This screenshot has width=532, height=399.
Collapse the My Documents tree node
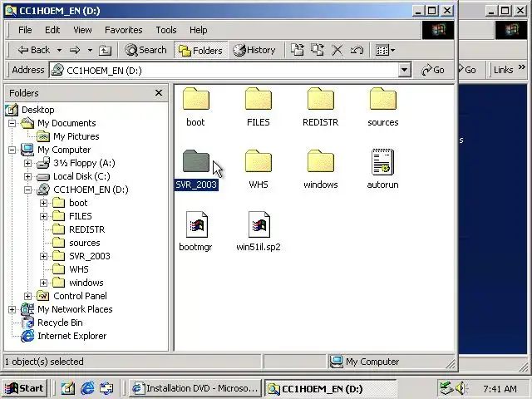[12, 123]
